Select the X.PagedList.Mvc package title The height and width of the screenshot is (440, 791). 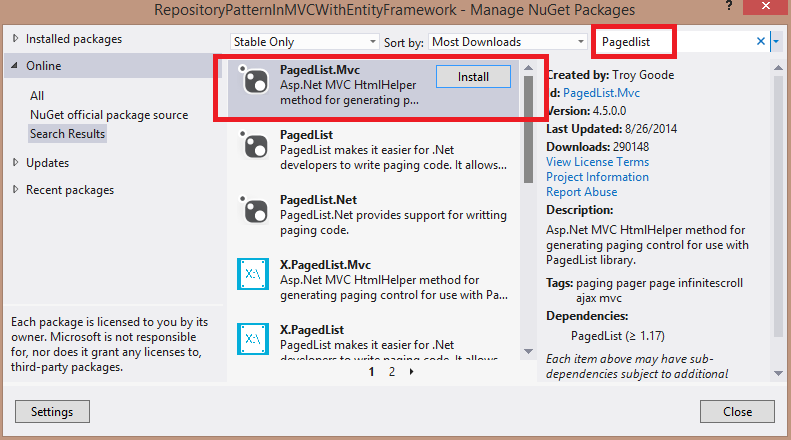click(x=325, y=265)
